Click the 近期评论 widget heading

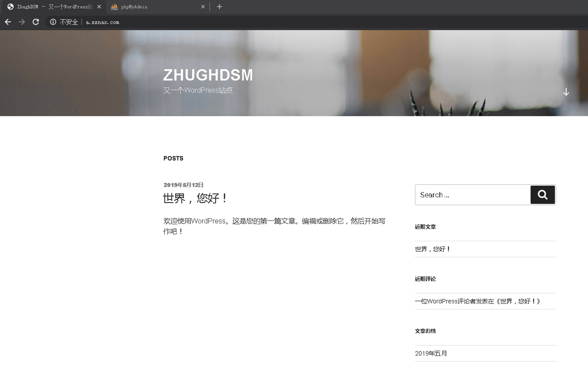pos(425,279)
